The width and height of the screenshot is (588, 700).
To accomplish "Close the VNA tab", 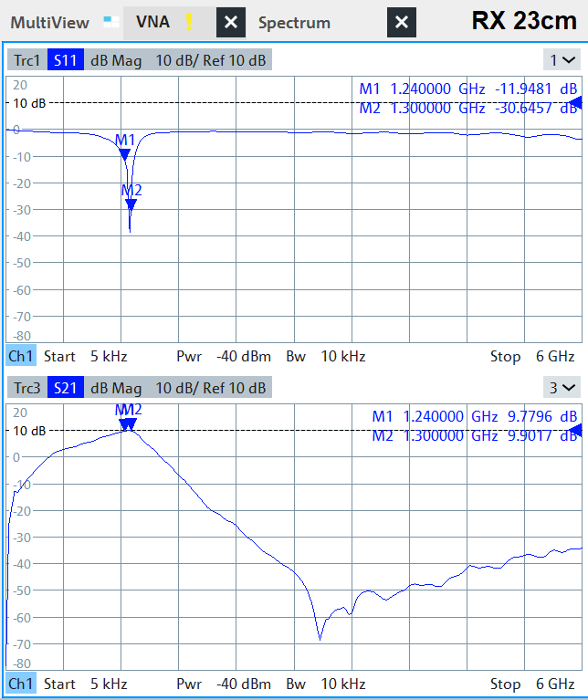I will coord(231,22).
